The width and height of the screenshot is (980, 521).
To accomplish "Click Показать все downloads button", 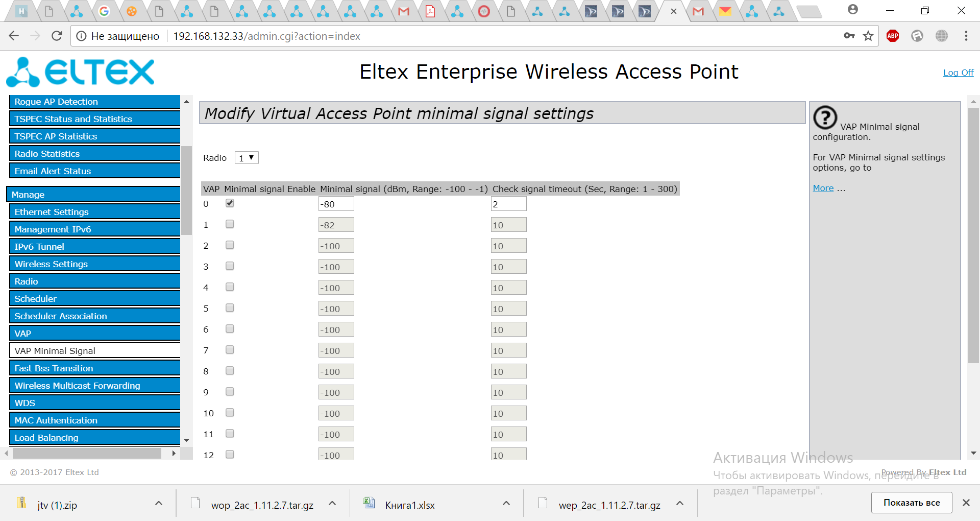I will pos(912,503).
